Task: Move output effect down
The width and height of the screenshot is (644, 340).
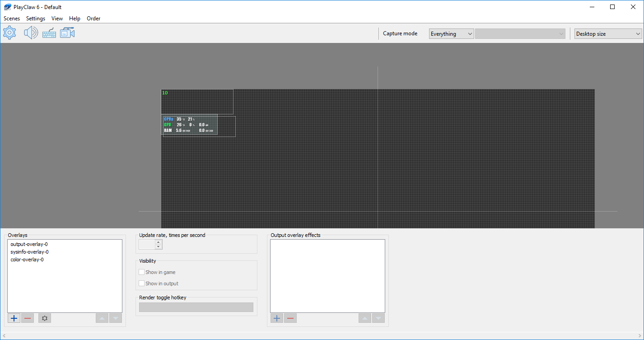Action: pyautogui.click(x=378, y=318)
